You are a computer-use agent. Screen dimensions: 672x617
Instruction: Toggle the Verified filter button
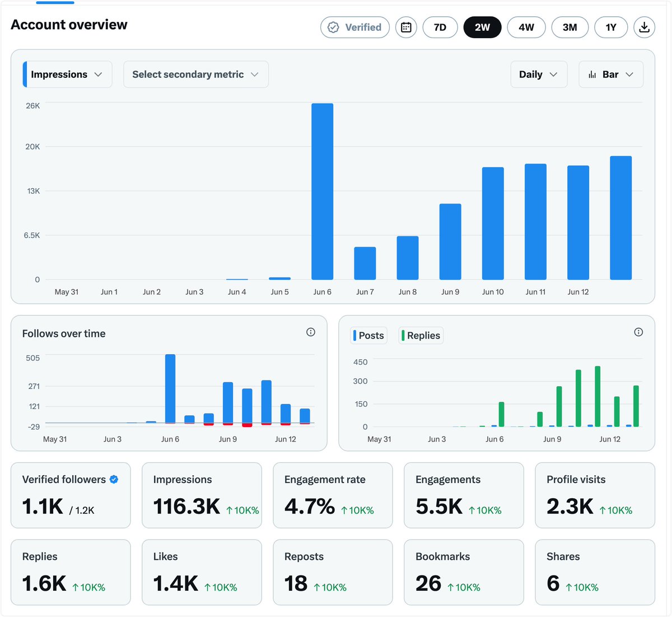click(355, 27)
